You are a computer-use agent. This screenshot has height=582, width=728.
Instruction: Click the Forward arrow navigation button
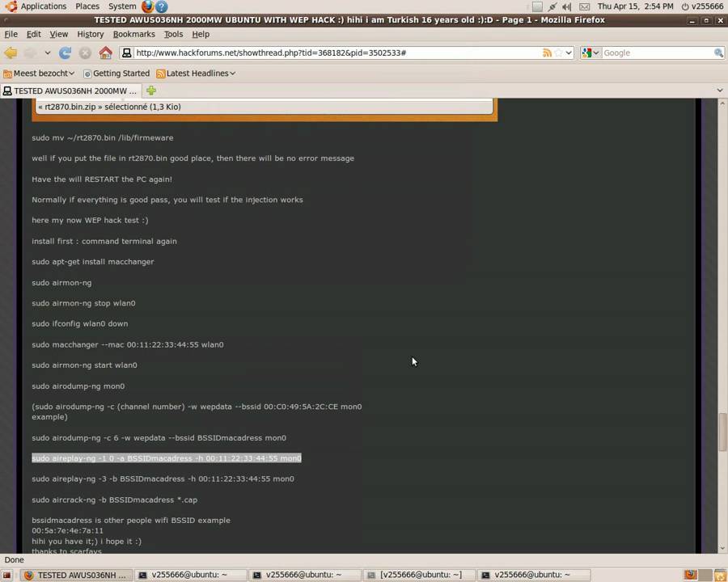pos(31,53)
